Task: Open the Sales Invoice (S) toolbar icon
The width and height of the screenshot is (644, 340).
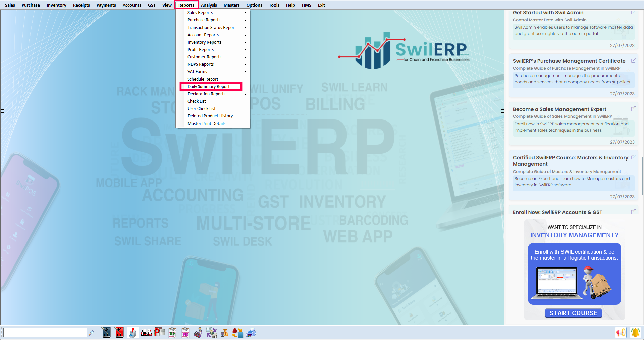Action: tap(106, 332)
